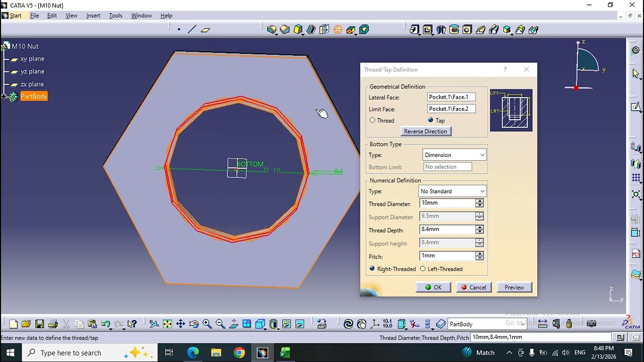
Task: Open a file with the folder icon
Action: pos(26,324)
